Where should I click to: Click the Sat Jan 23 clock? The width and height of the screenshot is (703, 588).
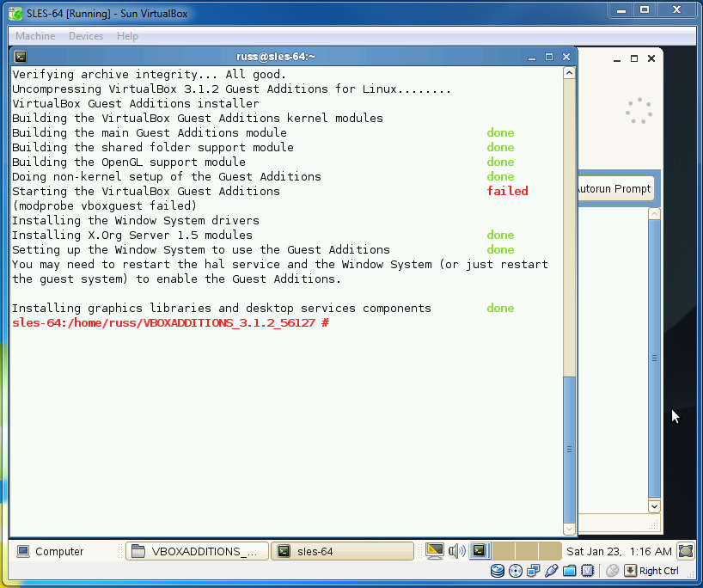619,551
